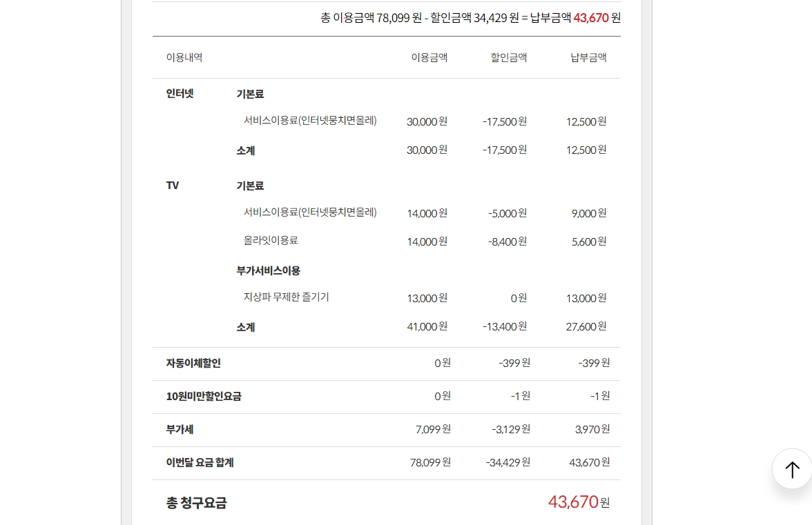Click the large red 43,670 total charge
Viewport: 812px width, 525px height.
(573, 502)
